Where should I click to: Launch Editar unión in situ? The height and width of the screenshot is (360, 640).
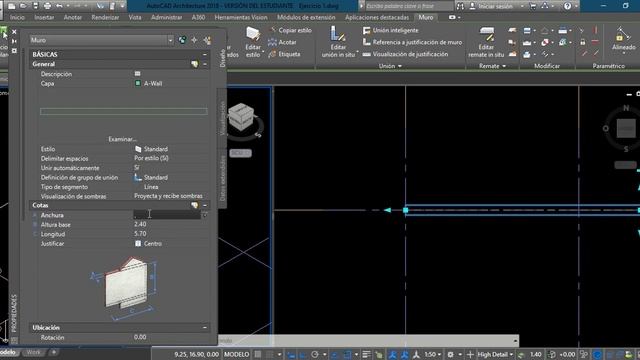(338, 43)
